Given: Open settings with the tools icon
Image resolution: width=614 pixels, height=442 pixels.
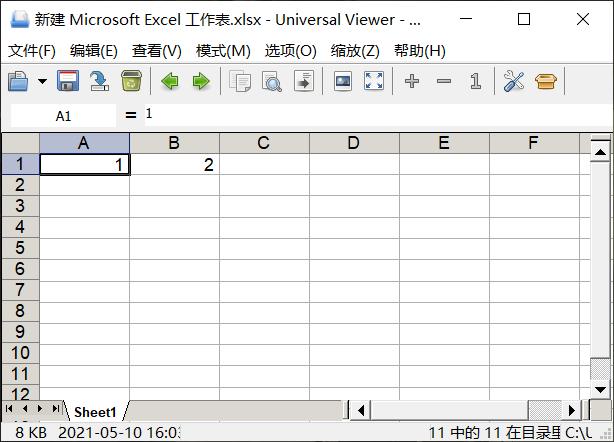Looking at the screenshot, I should pyautogui.click(x=514, y=82).
